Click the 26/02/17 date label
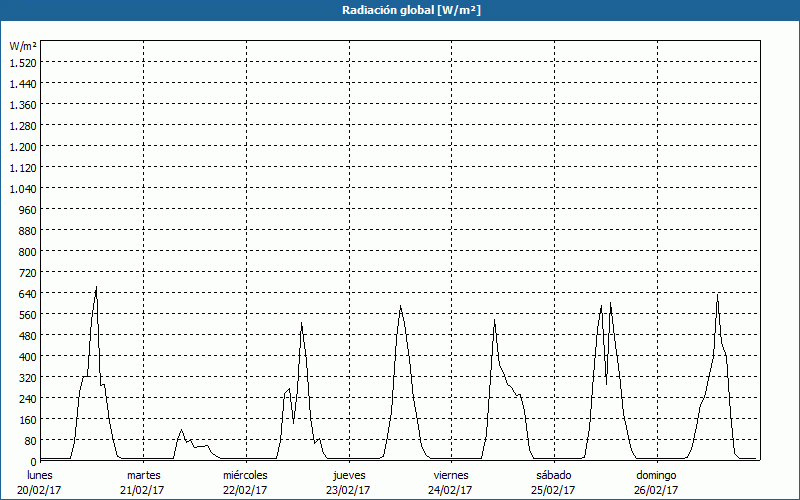Viewport: 800px width, 500px height. tap(656, 490)
